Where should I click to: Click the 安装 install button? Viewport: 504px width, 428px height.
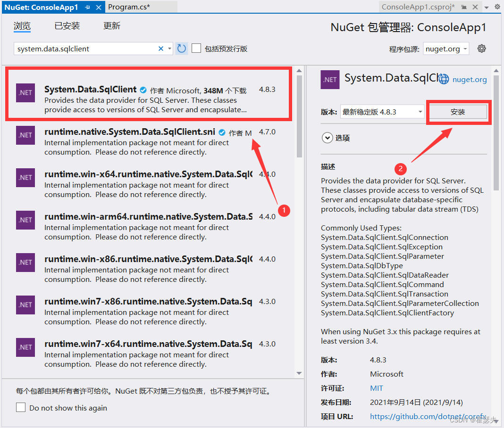pyautogui.click(x=458, y=112)
